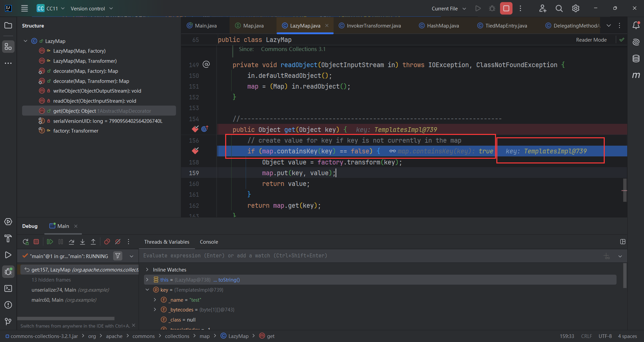
Task: Open the Run tool window icon
Action: (8, 255)
